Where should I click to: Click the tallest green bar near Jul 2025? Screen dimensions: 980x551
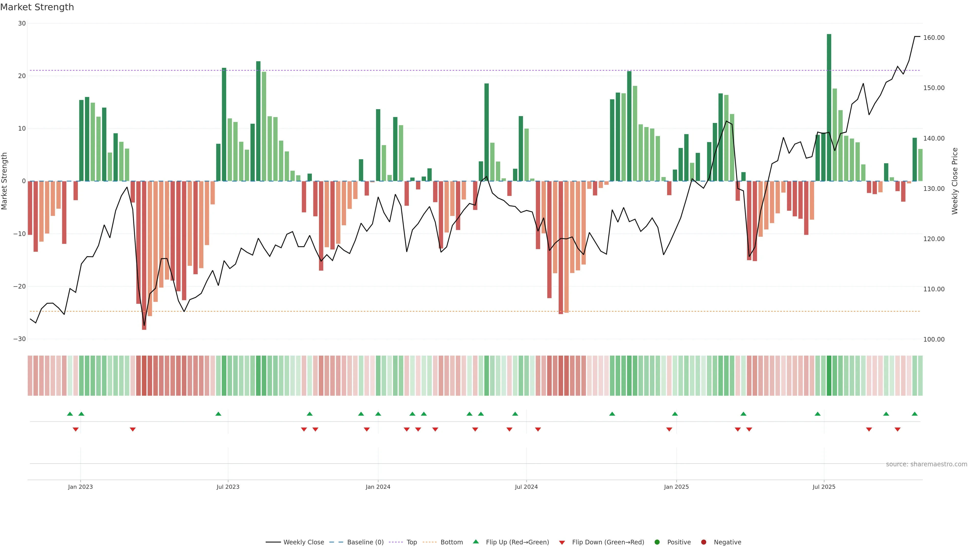pos(829,106)
